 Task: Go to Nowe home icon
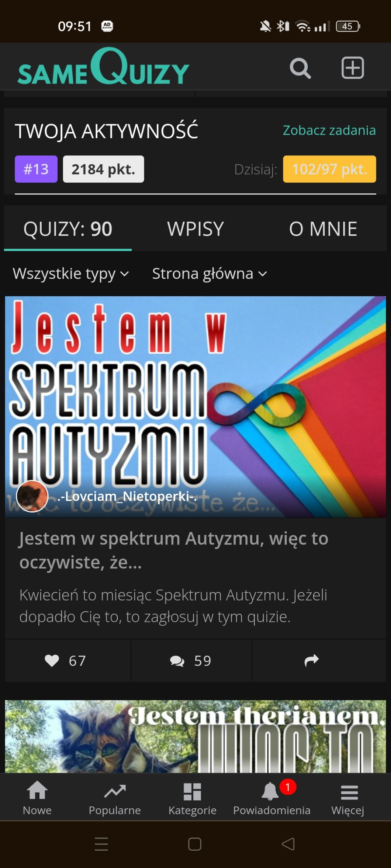(37, 798)
